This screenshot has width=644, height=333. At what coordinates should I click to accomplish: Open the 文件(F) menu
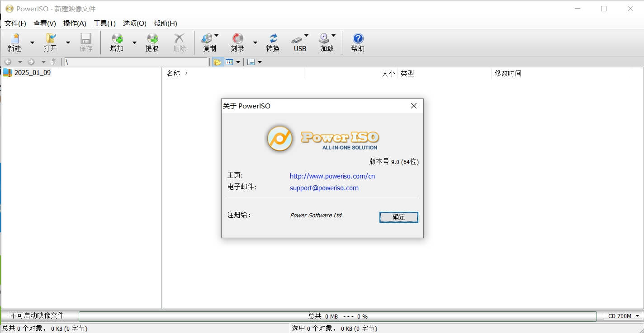coord(15,23)
